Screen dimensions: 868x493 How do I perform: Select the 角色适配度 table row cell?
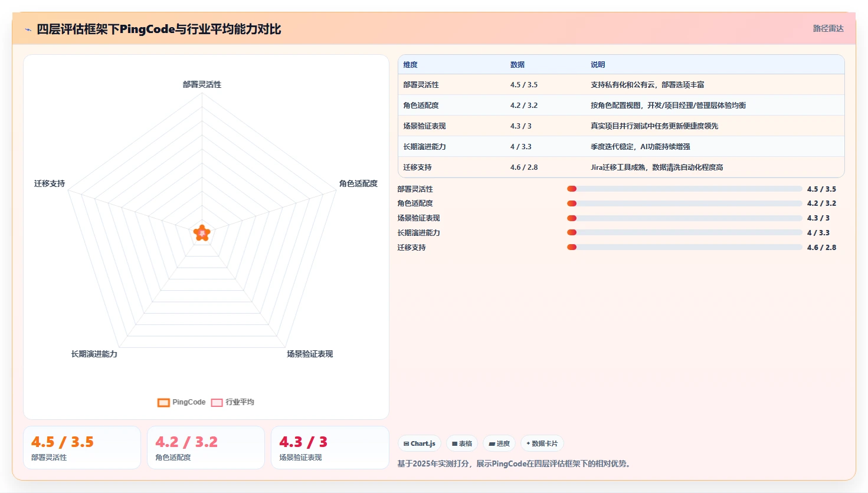coord(421,106)
